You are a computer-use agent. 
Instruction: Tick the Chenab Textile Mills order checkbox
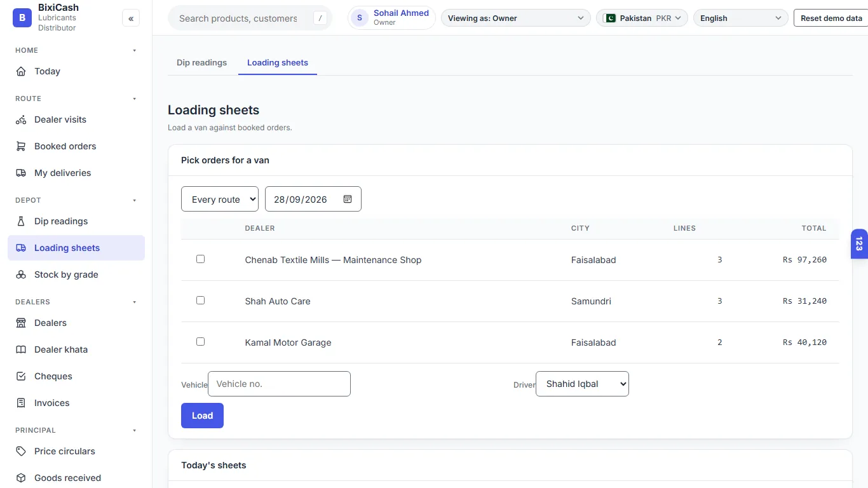(x=200, y=259)
